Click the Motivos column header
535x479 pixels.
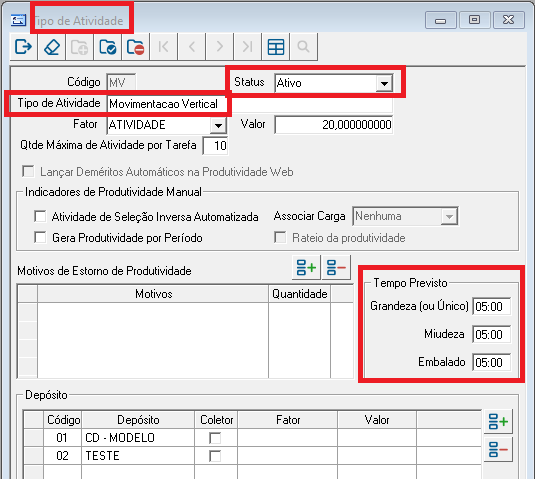point(153,294)
